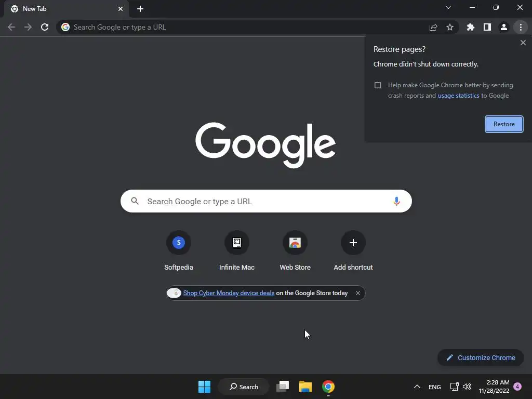
Task: Open Task View on the taskbar
Action: point(283,387)
